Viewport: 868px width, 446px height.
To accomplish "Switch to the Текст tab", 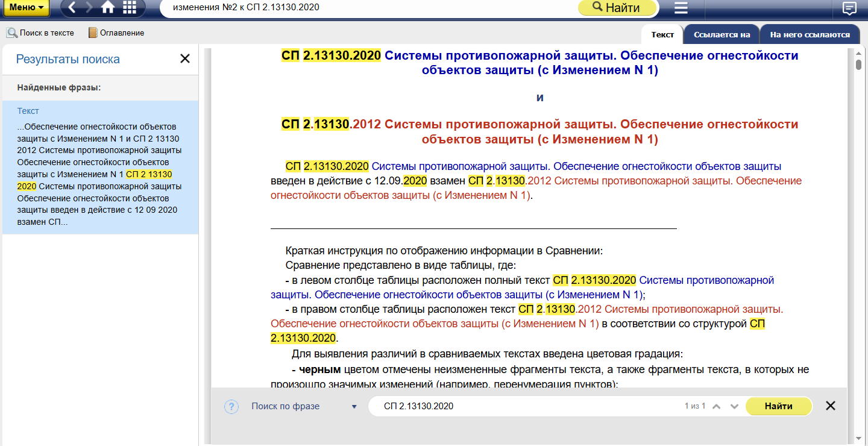I will tap(662, 34).
